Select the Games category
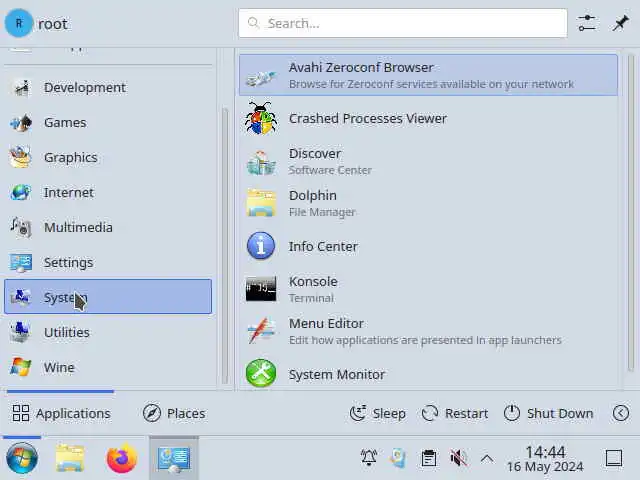This screenshot has height=480, width=640. tap(108, 122)
